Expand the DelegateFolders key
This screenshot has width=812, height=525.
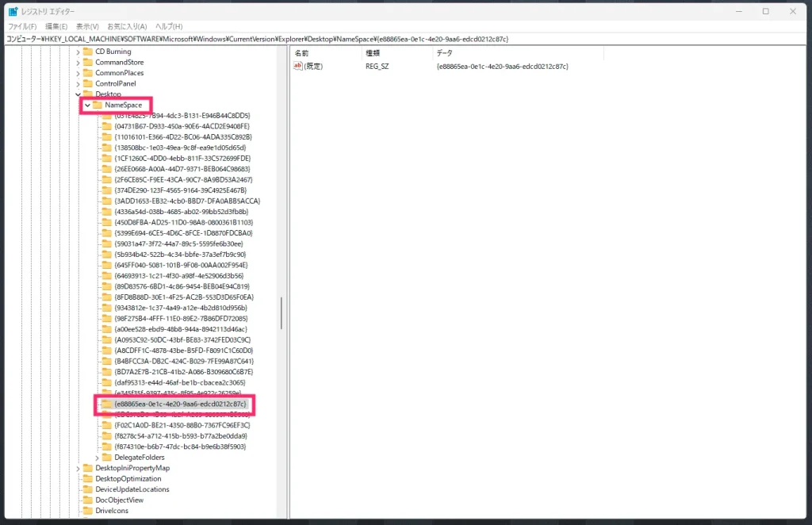[97, 458]
